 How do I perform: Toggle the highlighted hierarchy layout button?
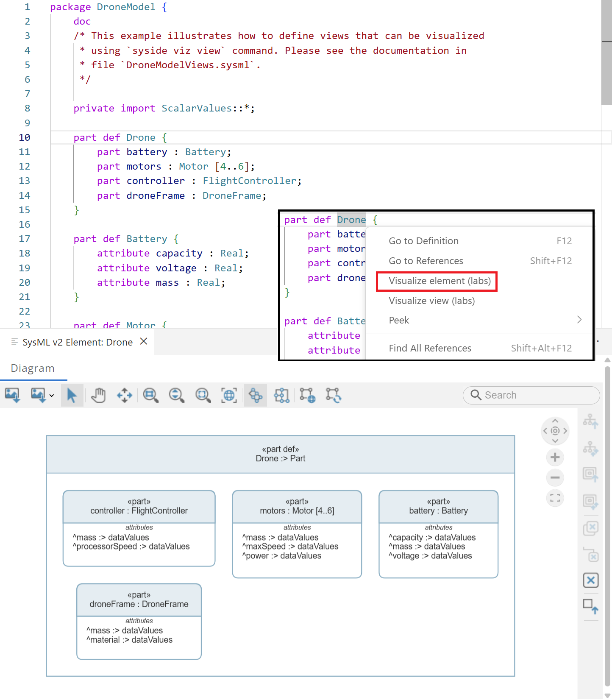point(256,395)
